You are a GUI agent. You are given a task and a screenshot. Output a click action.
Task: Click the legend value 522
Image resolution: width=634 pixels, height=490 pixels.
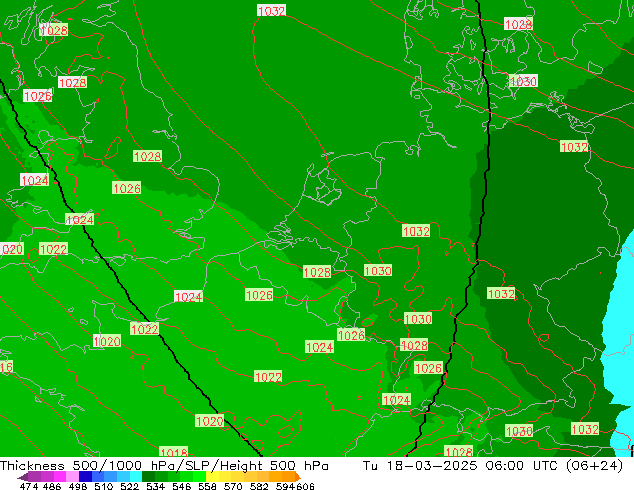pos(129,486)
